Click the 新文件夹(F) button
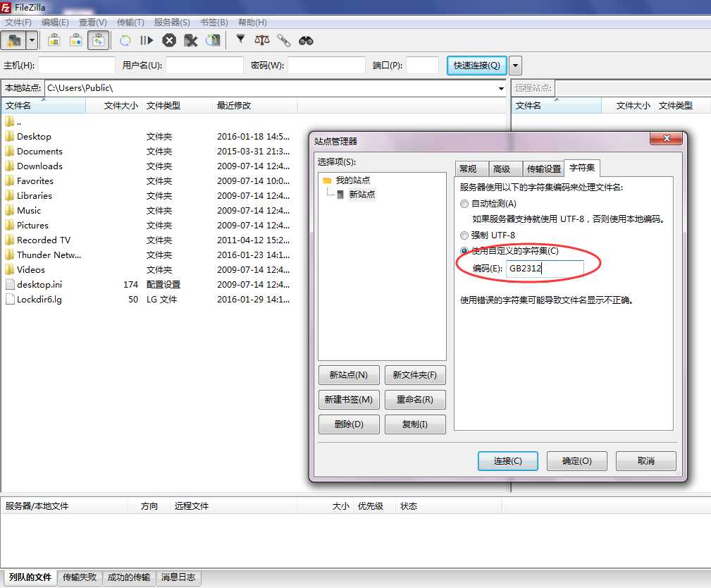The image size is (711, 588). coord(415,375)
